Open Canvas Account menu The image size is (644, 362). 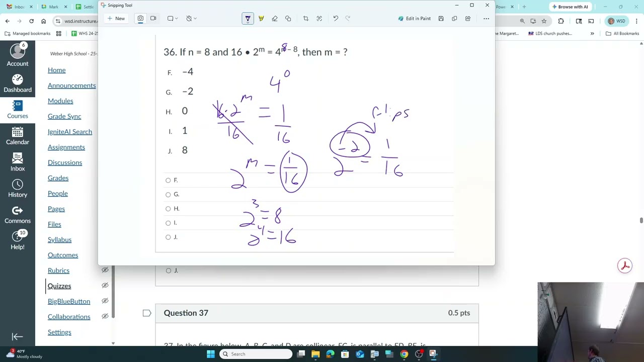pos(18,55)
